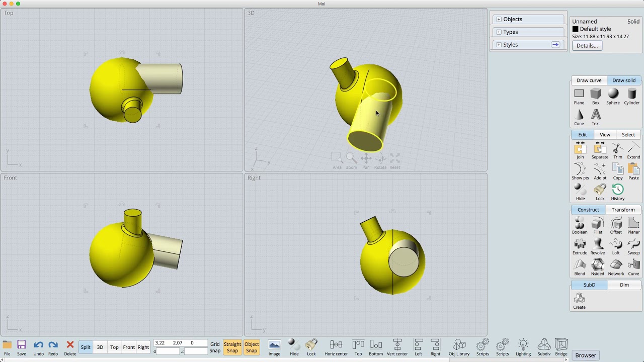This screenshot has height=362, width=644.
Task: Run the Sweep tool
Action: point(633,246)
